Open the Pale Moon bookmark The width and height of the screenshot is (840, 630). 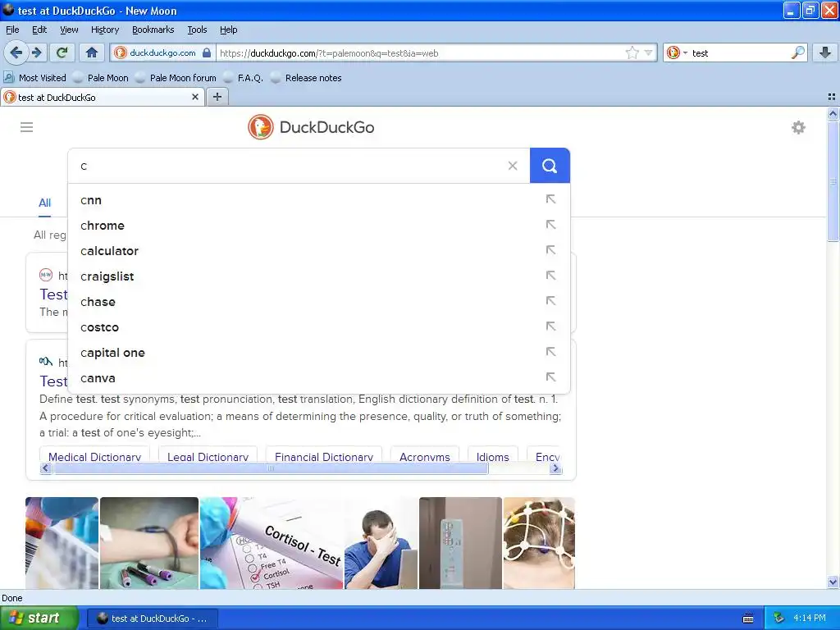[100, 78]
